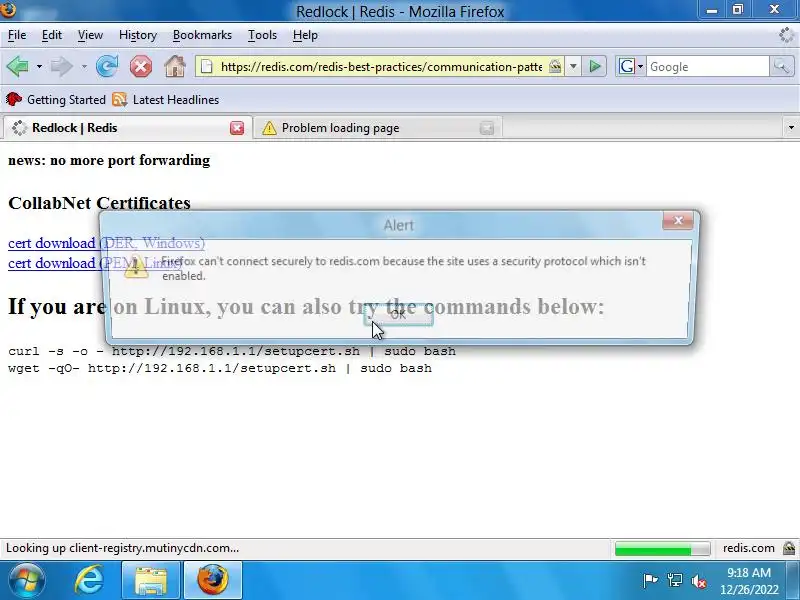Click the Alert dialog warning triangle icon
Viewport: 800px width, 600px height.
pos(136,266)
